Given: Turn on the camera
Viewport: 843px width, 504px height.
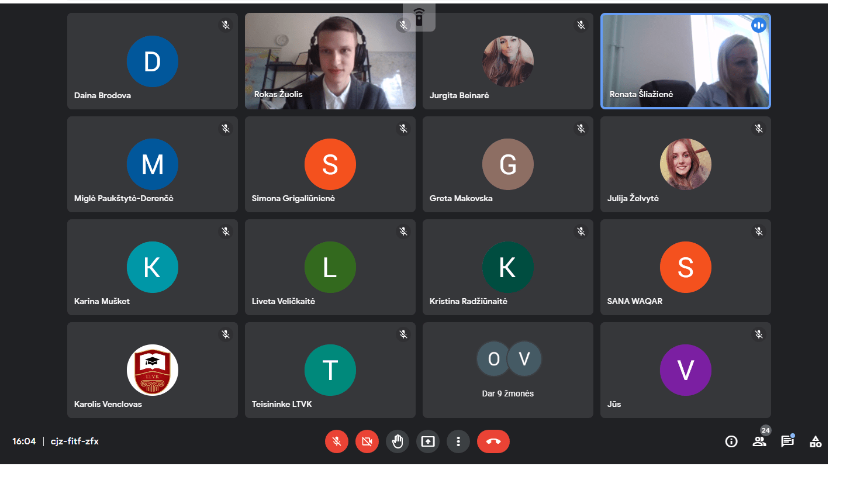Looking at the screenshot, I should pos(367,441).
